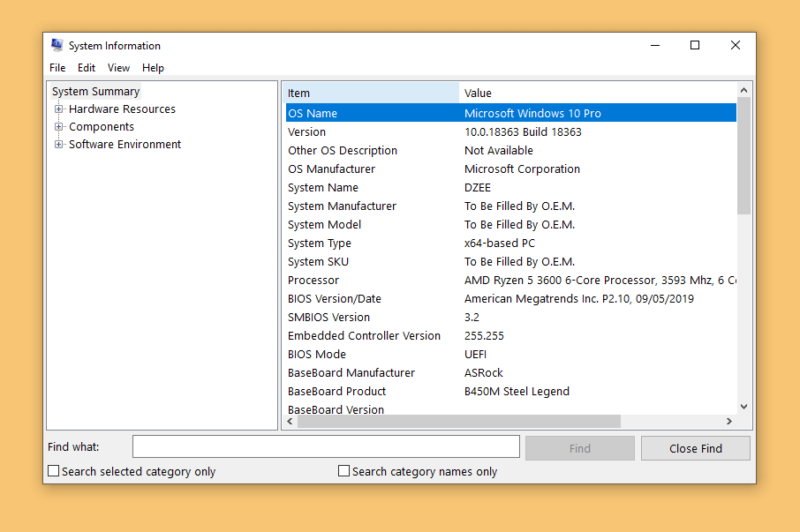Image resolution: width=800 pixels, height=532 pixels.
Task: Click the horizontal scrollbar right arrow
Action: point(729,422)
